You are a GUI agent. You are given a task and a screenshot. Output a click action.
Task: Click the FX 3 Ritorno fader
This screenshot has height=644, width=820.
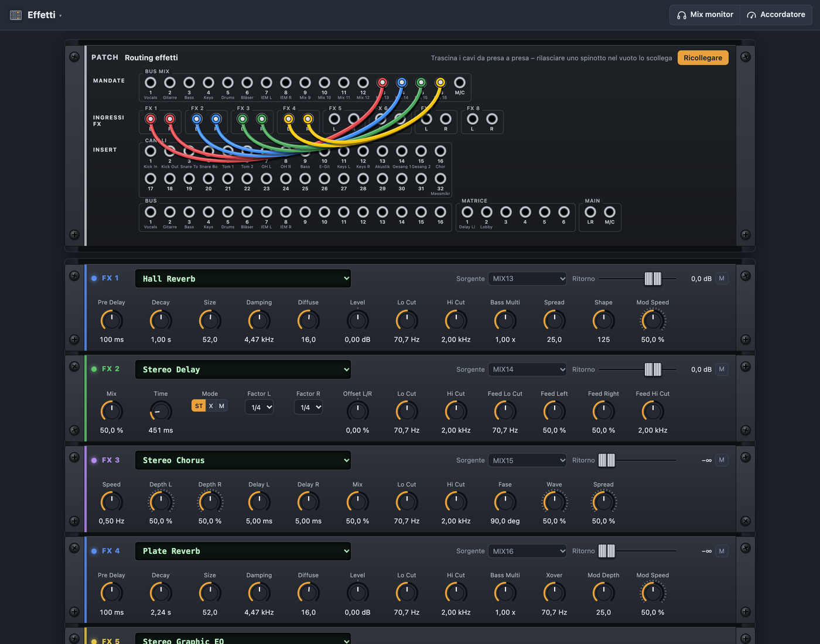[607, 460]
